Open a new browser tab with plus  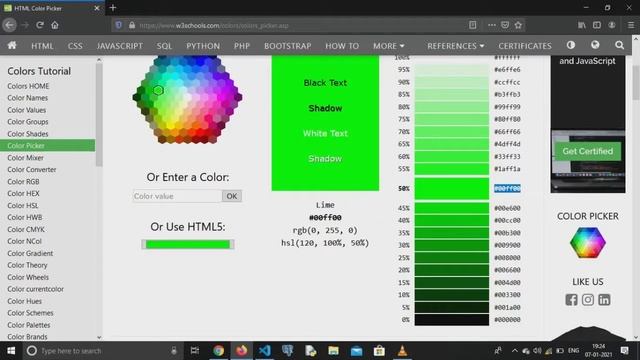pyautogui.click(x=113, y=7)
